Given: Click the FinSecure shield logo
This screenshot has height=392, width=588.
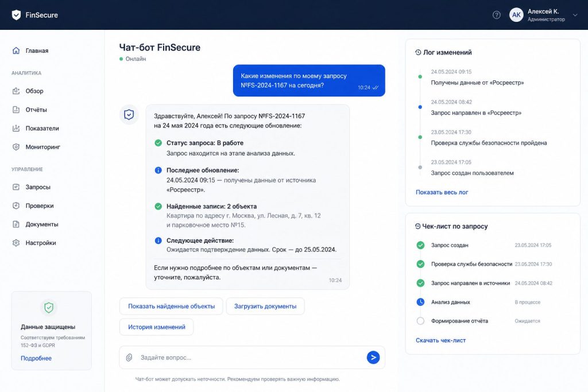Looking at the screenshot, I should [x=16, y=15].
